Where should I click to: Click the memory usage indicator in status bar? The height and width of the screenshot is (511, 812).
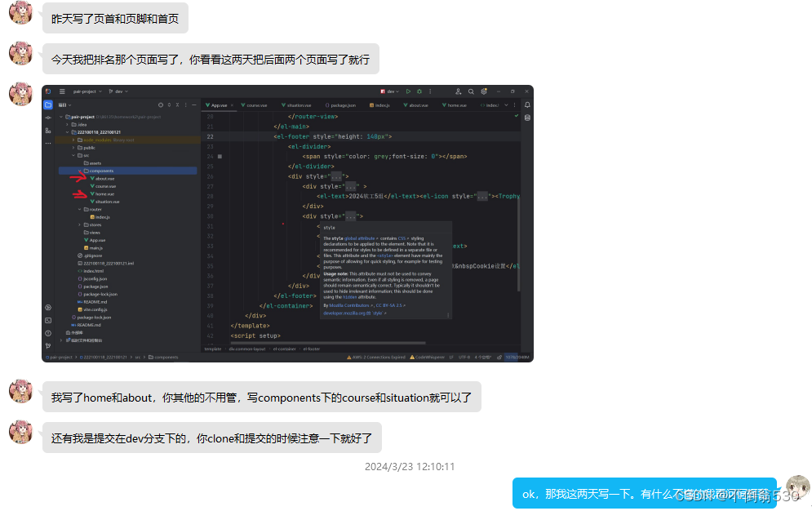point(517,358)
